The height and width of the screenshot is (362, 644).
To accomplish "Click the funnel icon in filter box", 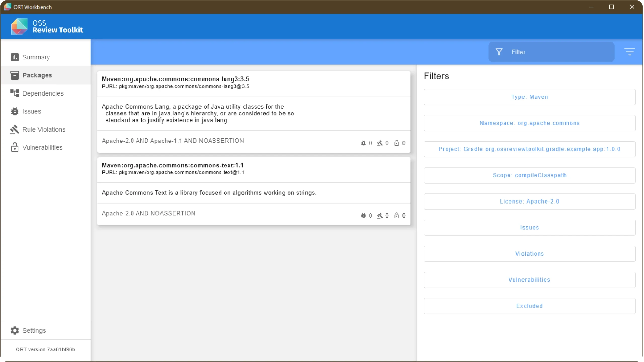I will pyautogui.click(x=499, y=52).
